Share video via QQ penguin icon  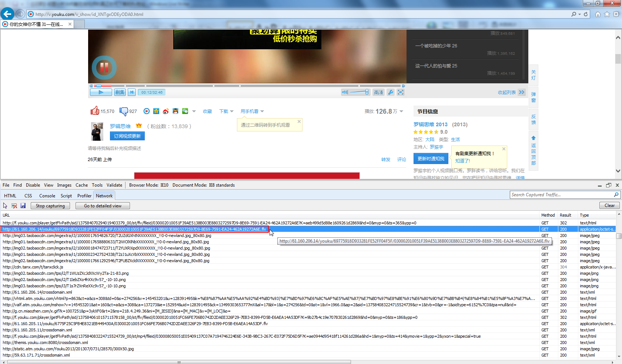tap(175, 111)
